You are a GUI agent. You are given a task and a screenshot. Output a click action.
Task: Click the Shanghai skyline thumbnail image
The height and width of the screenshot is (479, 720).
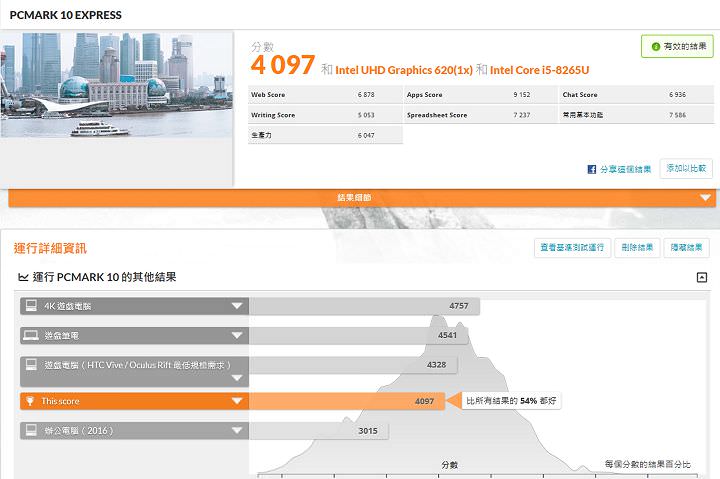pos(117,85)
